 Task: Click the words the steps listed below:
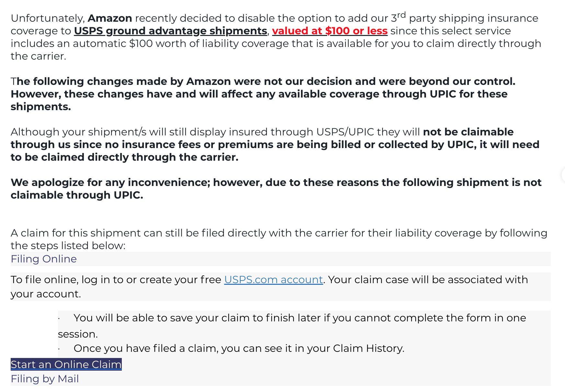(x=68, y=246)
